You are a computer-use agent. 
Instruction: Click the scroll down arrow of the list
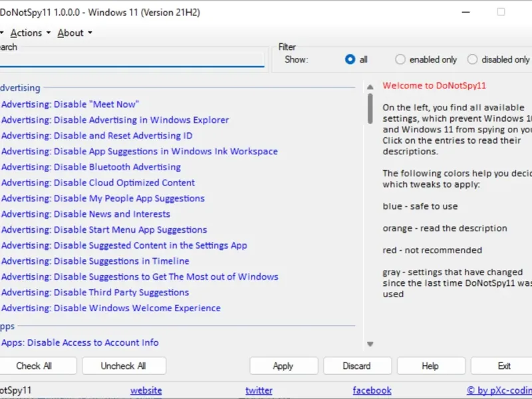coord(370,344)
